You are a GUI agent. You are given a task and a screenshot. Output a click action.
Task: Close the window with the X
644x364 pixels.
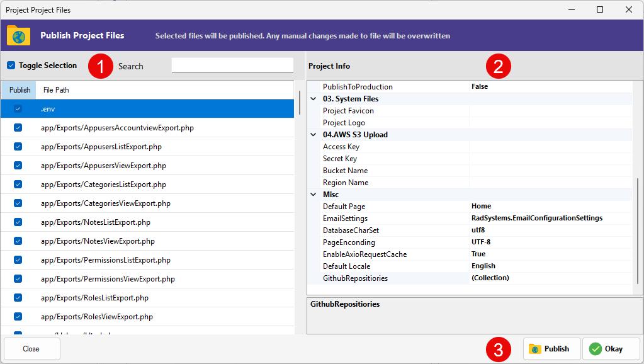click(629, 9)
